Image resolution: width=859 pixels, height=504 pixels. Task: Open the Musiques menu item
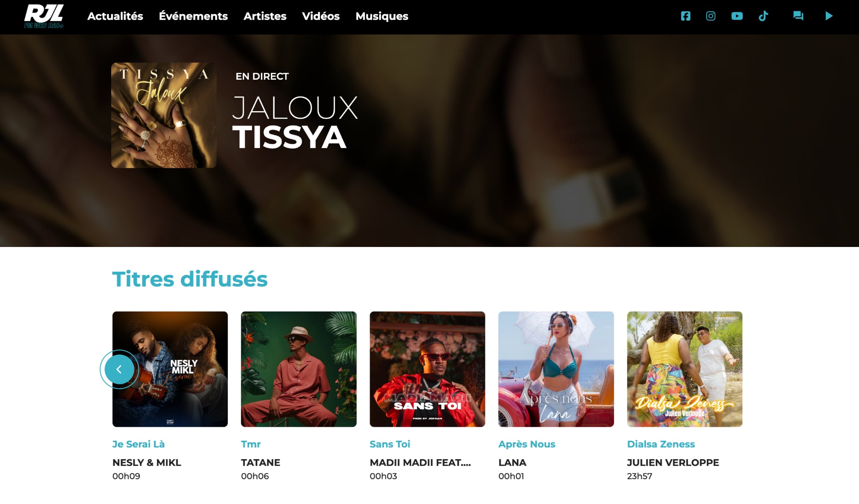click(x=382, y=16)
